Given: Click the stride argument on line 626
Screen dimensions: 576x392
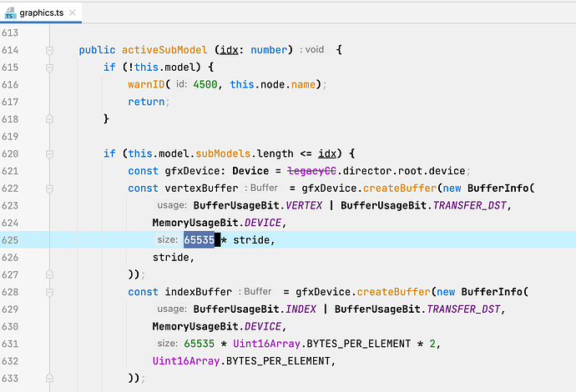Looking at the screenshot, I should point(171,257).
